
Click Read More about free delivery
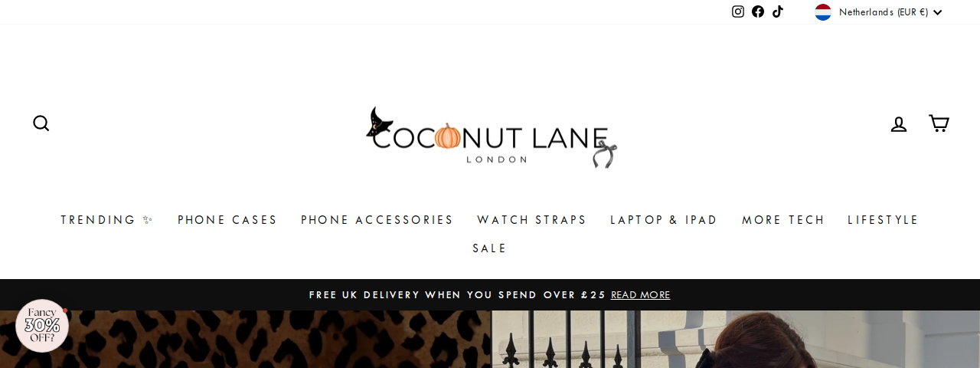pyautogui.click(x=640, y=295)
